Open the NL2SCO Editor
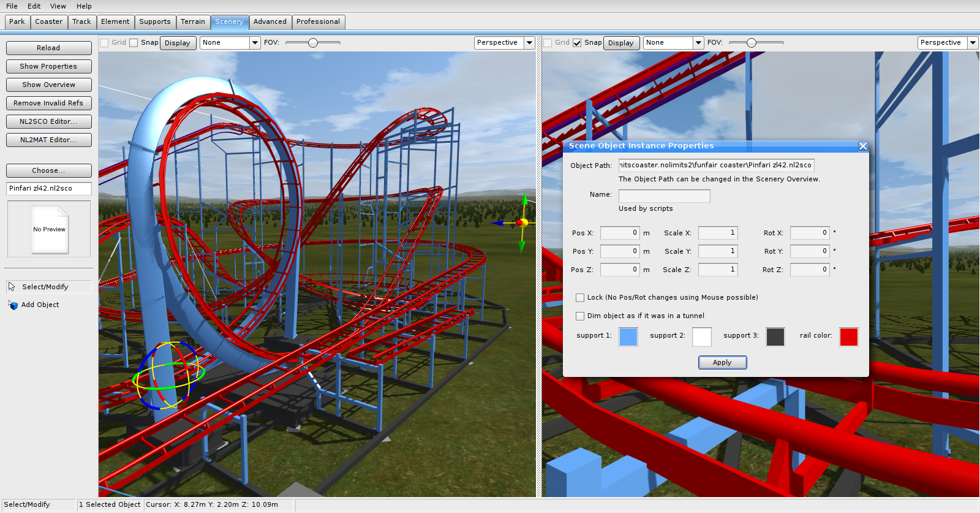980x513 pixels. (48, 121)
